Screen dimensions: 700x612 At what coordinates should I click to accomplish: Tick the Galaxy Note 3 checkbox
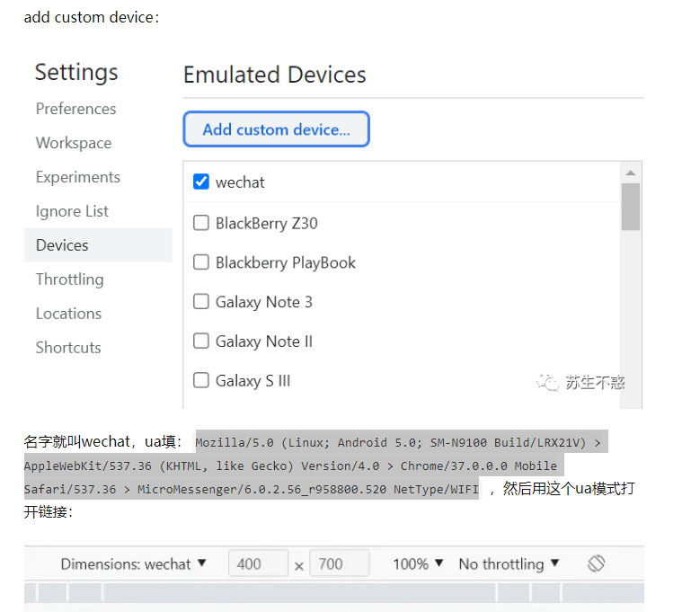click(x=201, y=302)
